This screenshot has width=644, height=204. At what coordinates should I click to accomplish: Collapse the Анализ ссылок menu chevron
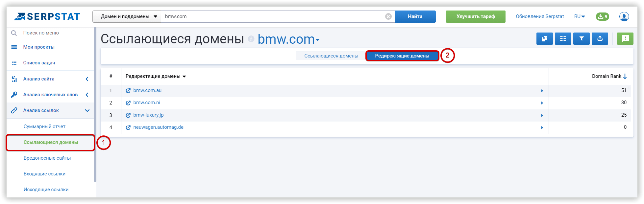point(87,110)
